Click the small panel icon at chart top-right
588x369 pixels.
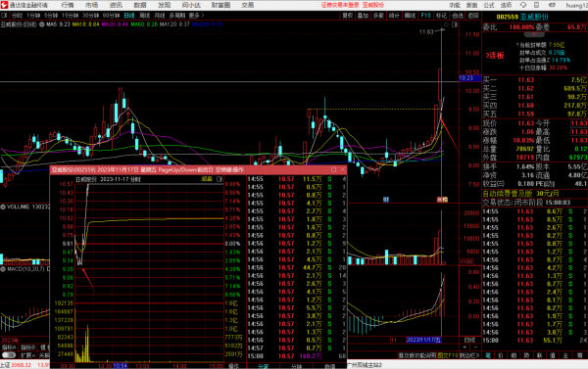(x=455, y=24)
